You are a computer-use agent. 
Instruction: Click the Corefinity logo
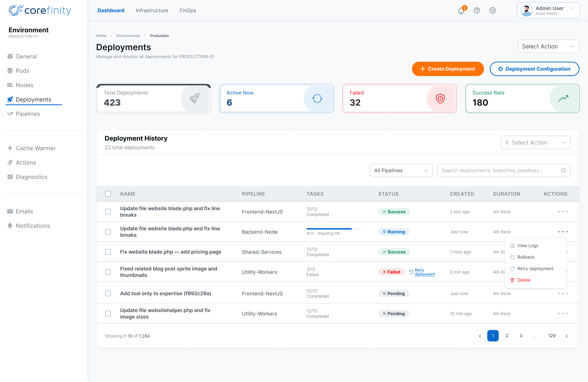pos(40,10)
